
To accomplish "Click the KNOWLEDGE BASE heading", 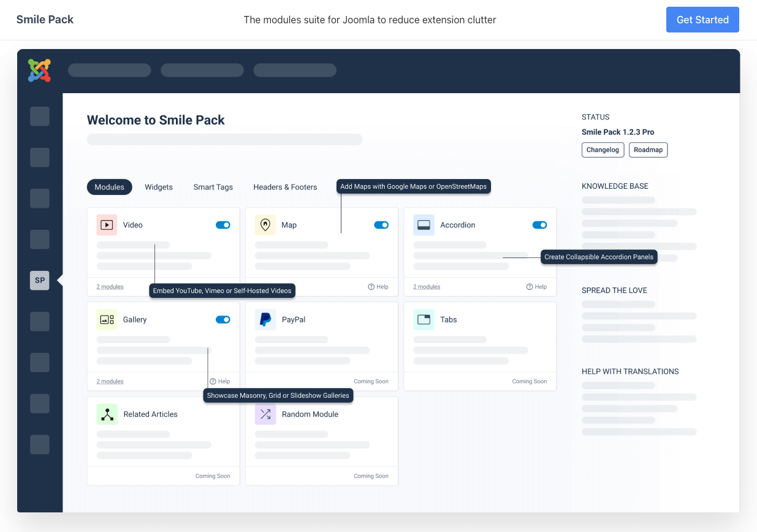I will (x=615, y=186).
